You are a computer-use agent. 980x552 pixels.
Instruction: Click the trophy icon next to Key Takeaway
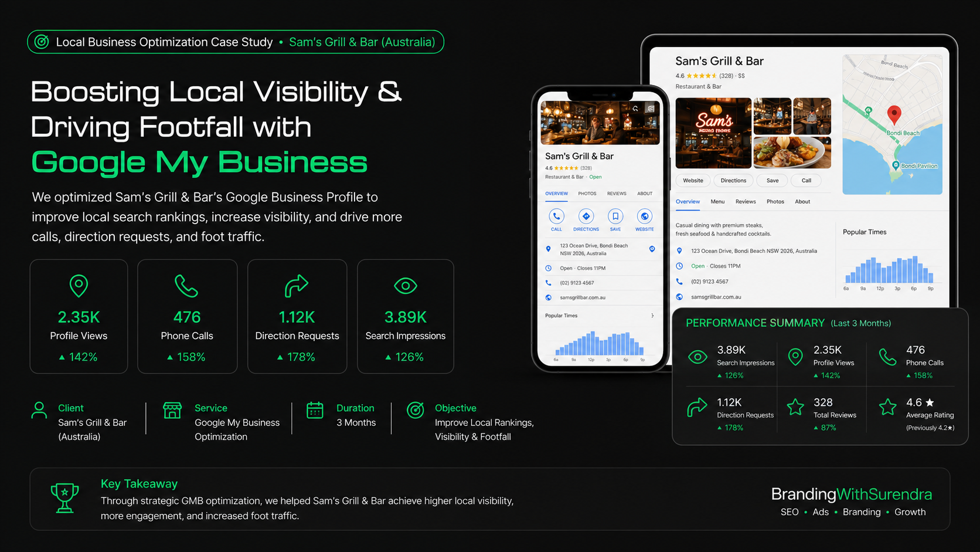coord(64,498)
